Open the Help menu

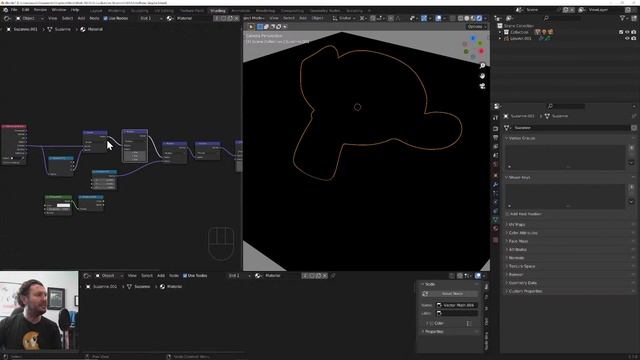coord(75,9)
